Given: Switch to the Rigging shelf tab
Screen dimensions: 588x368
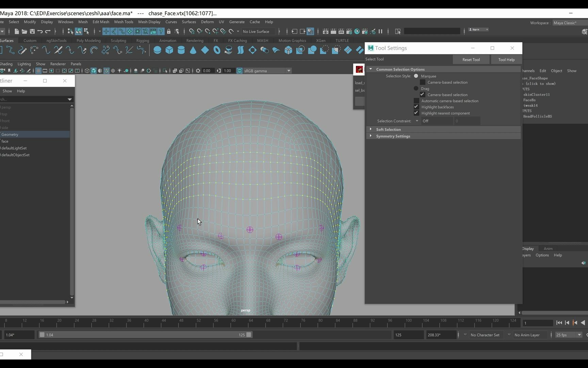Looking at the screenshot, I should coord(143,40).
